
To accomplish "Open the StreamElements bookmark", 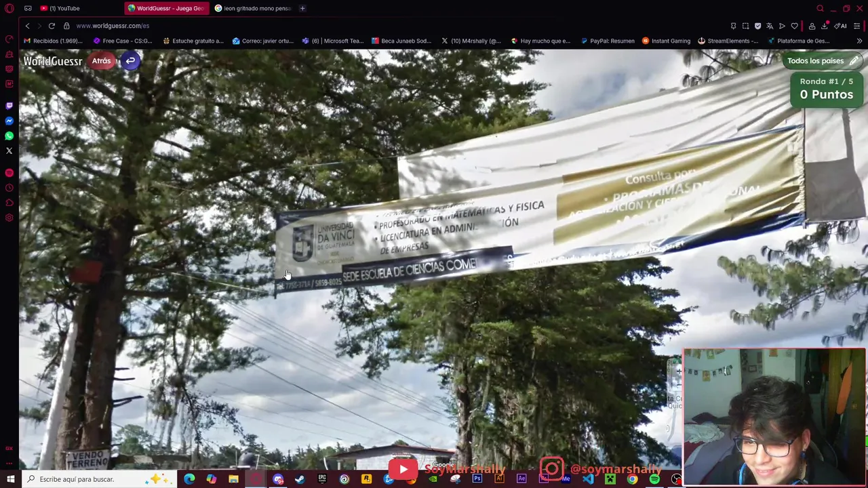I will [x=728, y=41].
